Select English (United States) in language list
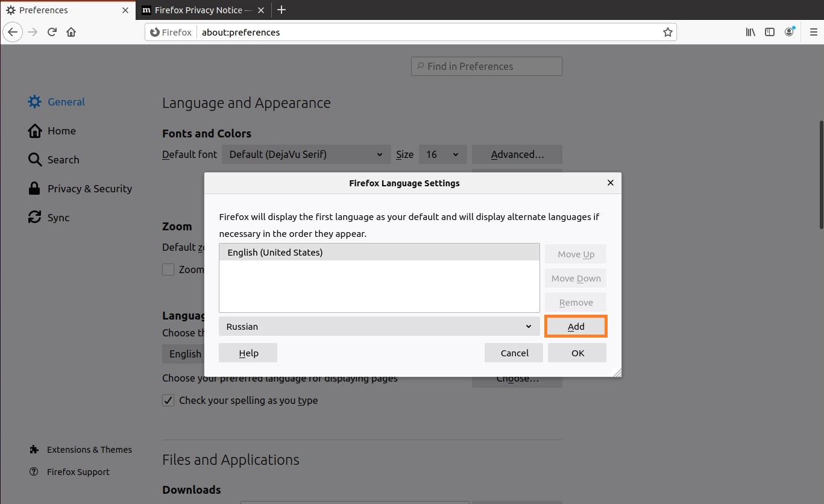 379,253
